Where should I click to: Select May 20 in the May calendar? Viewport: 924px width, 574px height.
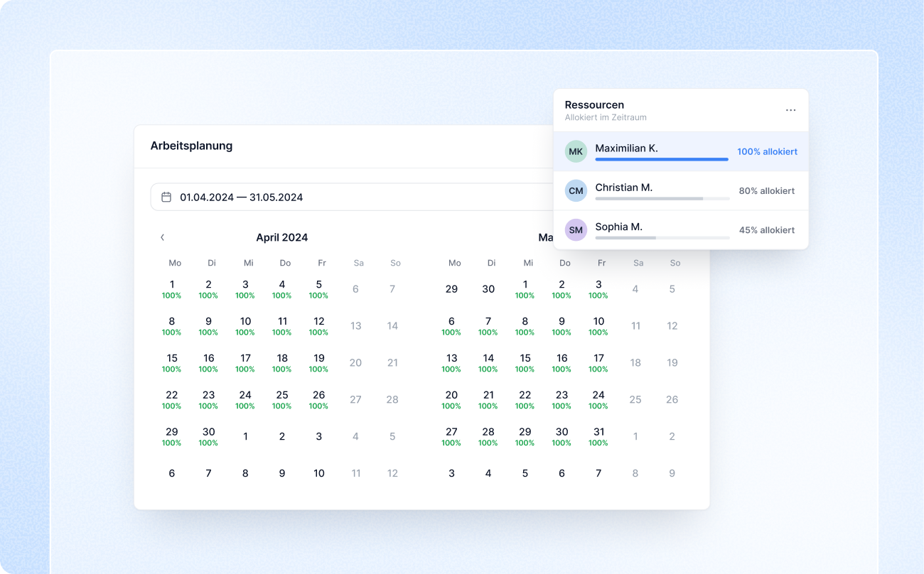451,399
